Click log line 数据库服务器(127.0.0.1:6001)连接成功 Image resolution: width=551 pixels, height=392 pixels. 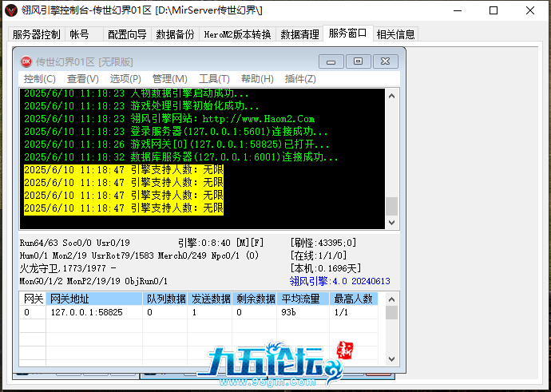click(181, 156)
